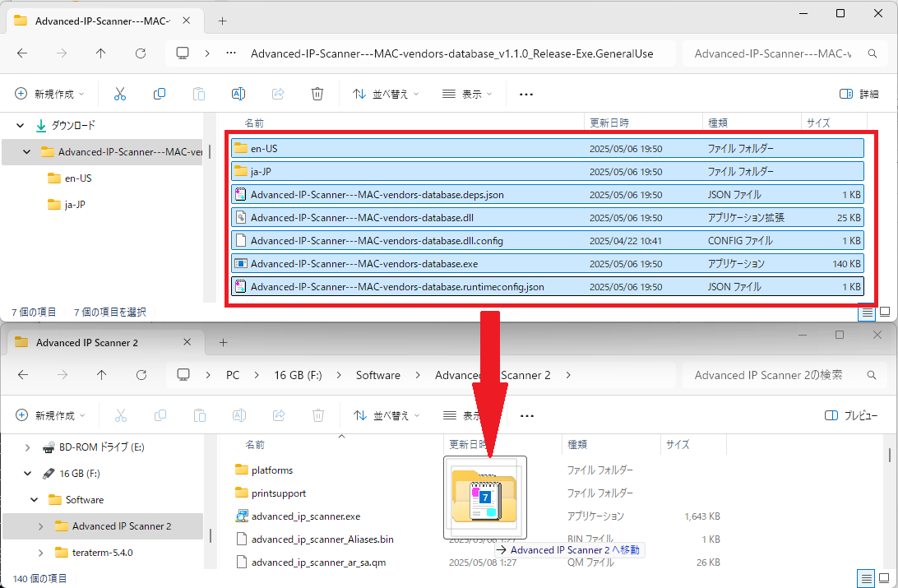The height and width of the screenshot is (588, 898).
Task: Select MAC-vendors-database.exe file
Action: click(548, 263)
